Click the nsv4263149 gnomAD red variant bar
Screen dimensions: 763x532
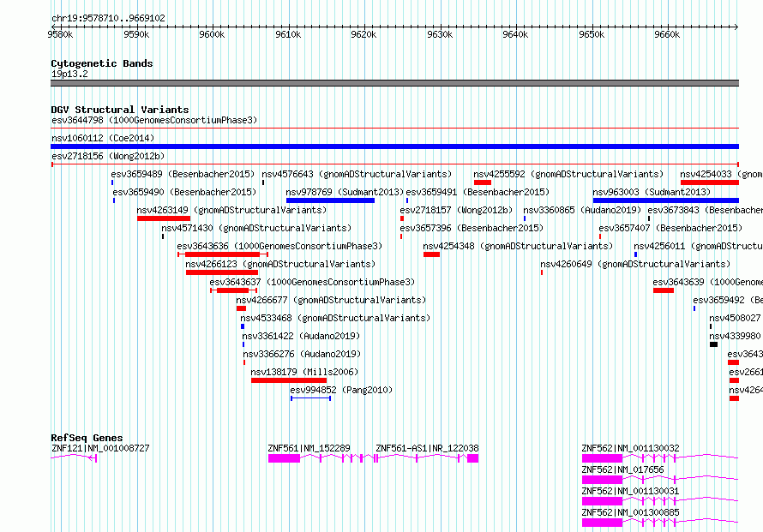[164, 218]
